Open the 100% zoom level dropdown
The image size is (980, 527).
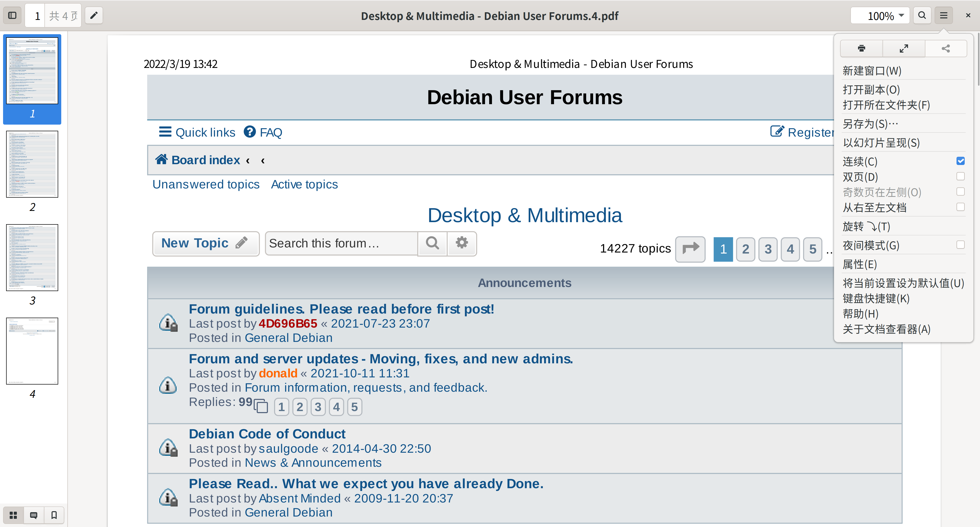tap(880, 16)
